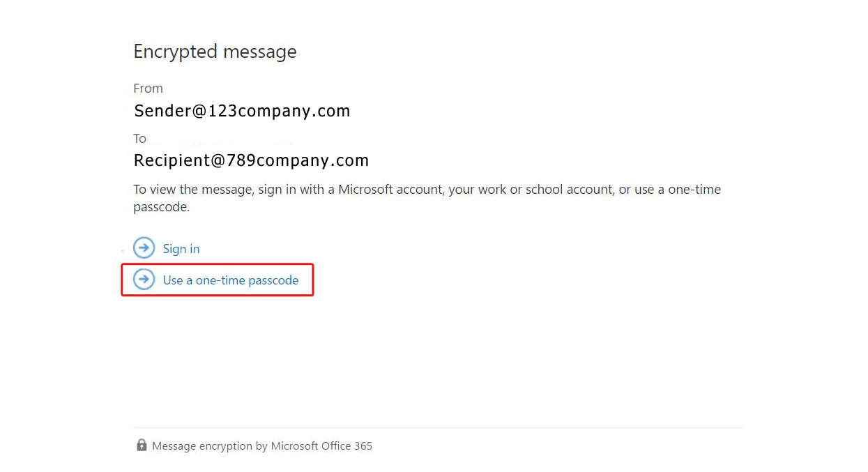Click the word 'passcode.' ending the instructions
This screenshot has height=472, width=868.
click(161, 207)
